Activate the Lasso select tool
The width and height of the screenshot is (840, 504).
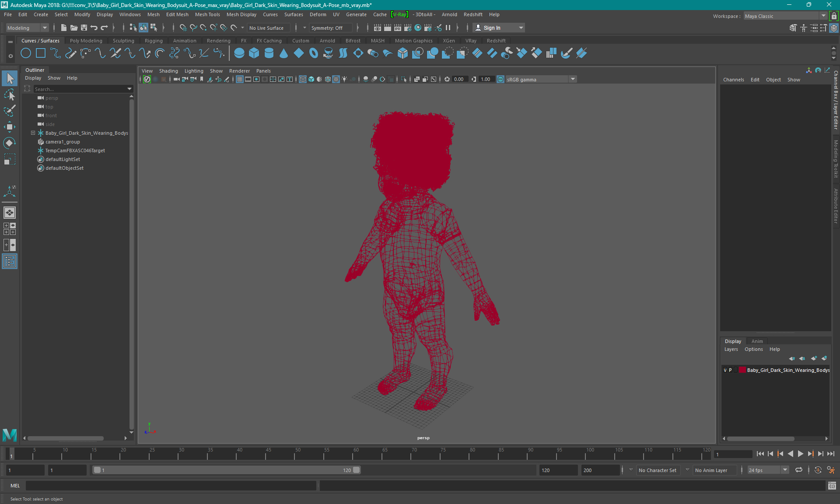10,94
